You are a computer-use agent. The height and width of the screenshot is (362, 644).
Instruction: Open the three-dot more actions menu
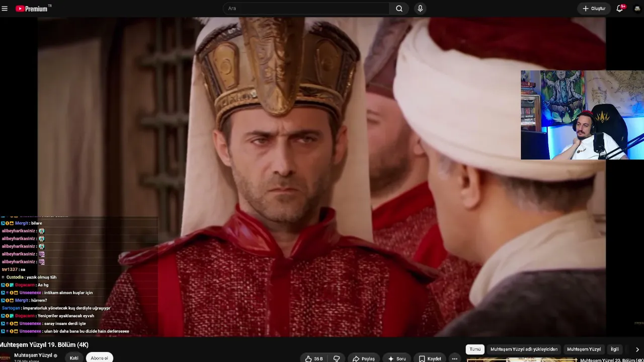coord(454,358)
